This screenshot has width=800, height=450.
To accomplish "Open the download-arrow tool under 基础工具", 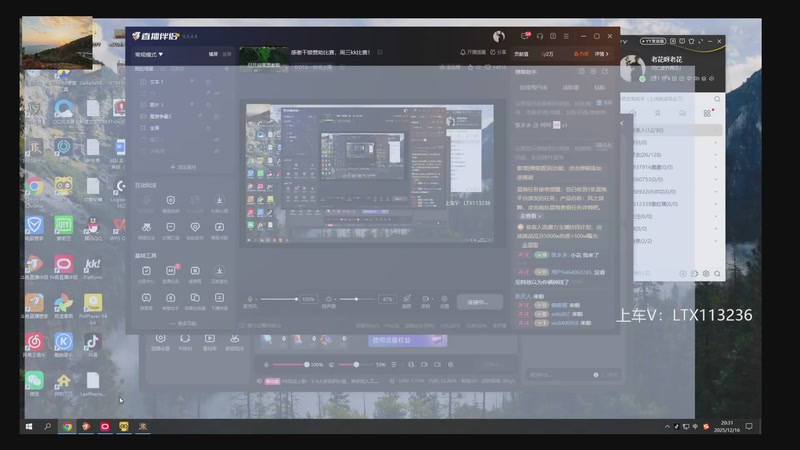I will pos(219,271).
